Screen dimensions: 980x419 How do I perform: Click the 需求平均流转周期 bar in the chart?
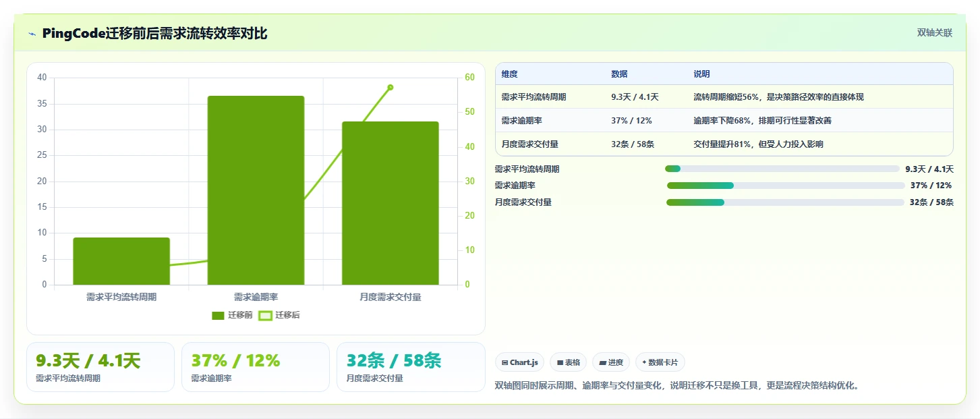pyautogui.click(x=121, y=261)
